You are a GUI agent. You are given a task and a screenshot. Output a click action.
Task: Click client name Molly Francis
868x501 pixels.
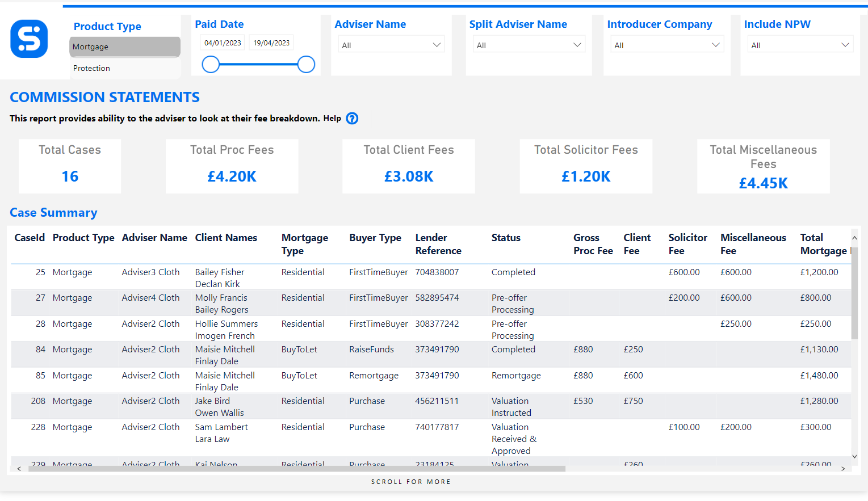coord(221,298)
